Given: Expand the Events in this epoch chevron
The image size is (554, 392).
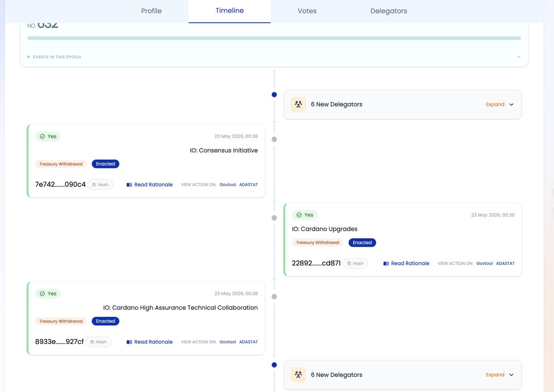Looking at the screenshot, I should pyautogui.click(x=519, y=57).
